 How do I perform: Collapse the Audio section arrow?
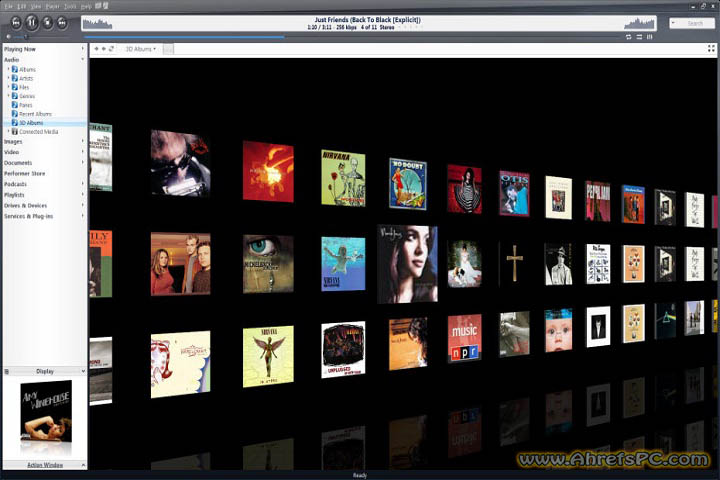(x=83, y=60)
